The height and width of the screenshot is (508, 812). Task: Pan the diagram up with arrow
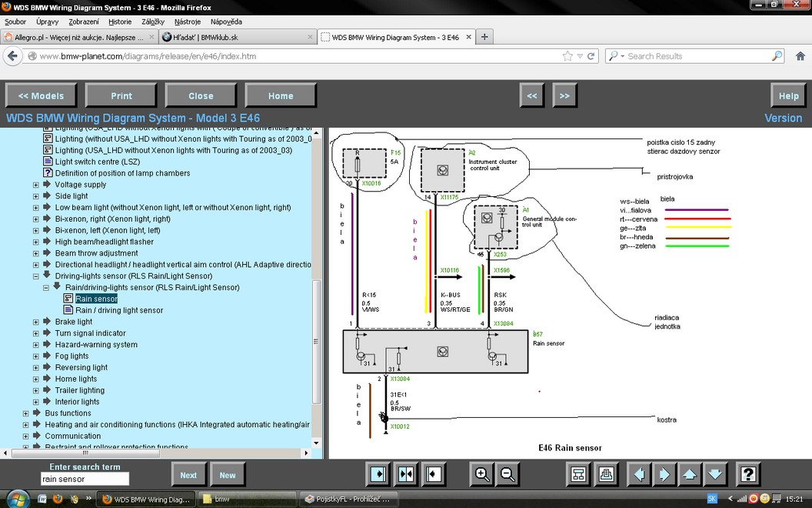click(x=689, y=474)
